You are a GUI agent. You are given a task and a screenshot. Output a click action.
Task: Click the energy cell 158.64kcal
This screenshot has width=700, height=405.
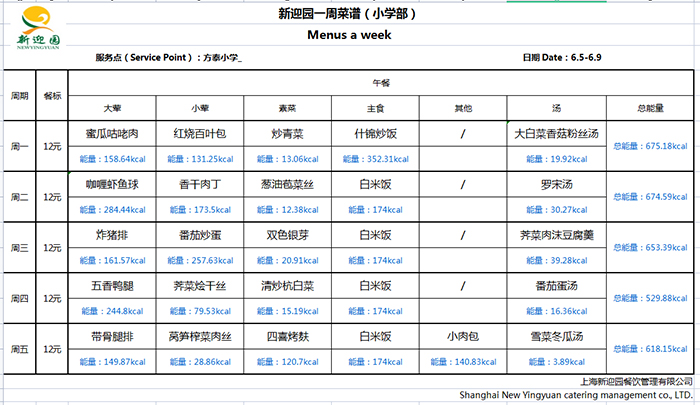coord(112,159)
